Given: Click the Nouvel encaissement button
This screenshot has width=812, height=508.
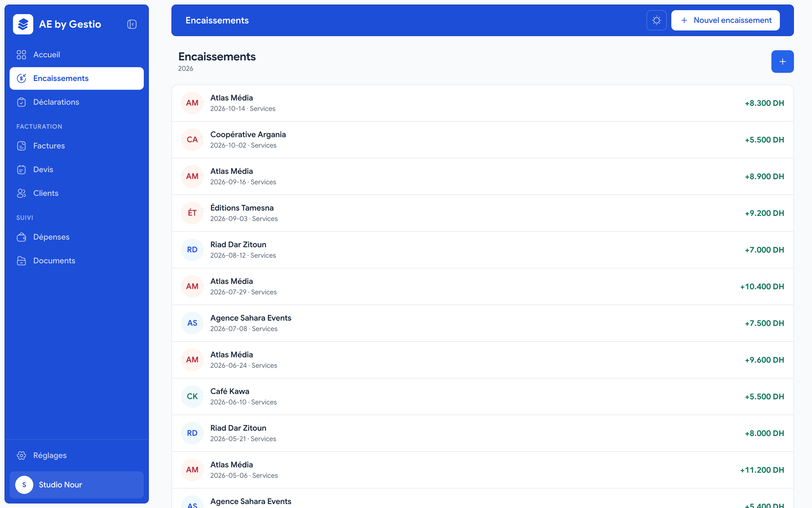Looking at the screenshot, I should tap(725, 21).
